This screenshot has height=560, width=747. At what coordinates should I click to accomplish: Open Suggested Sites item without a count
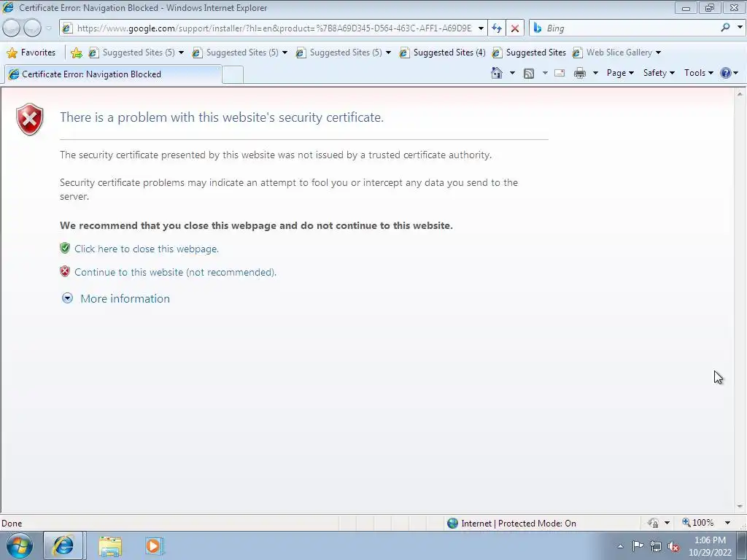530,52
